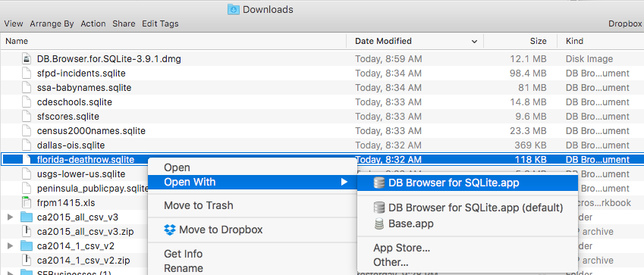
Task: Click the ca2014_1_csv_v2 folder icon
Action: [27, 246]
